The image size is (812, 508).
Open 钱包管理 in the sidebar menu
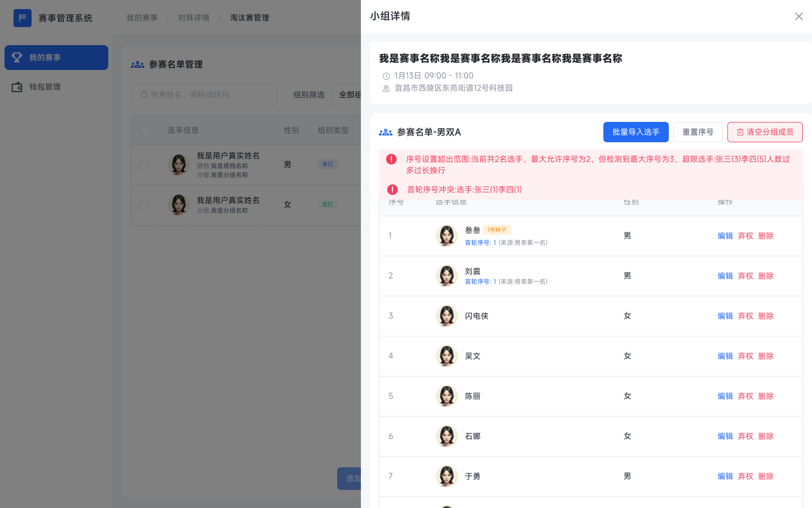56,87
